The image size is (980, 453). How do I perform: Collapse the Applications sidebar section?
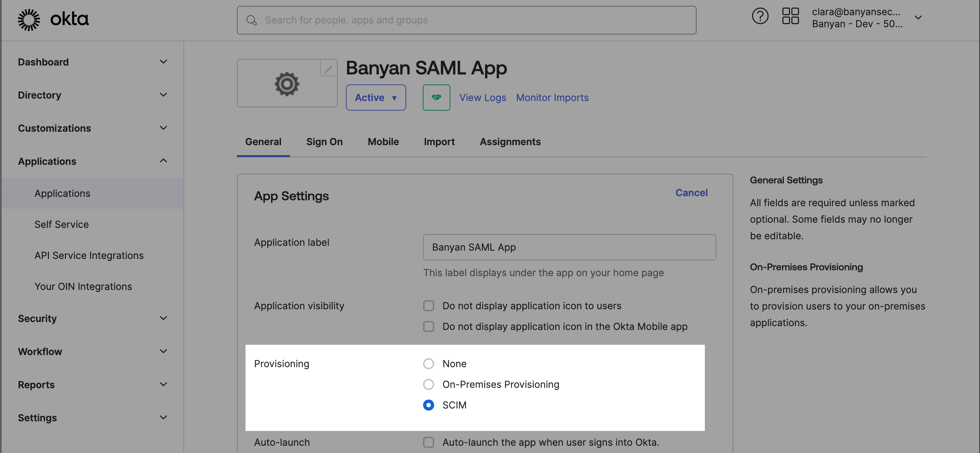coord(163,161)
